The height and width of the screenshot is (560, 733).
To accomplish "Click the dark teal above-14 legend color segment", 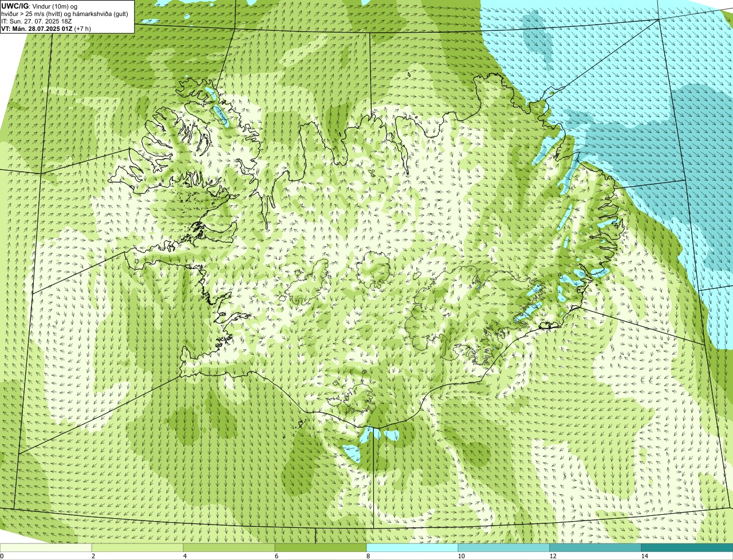I will tap(687, 547).
